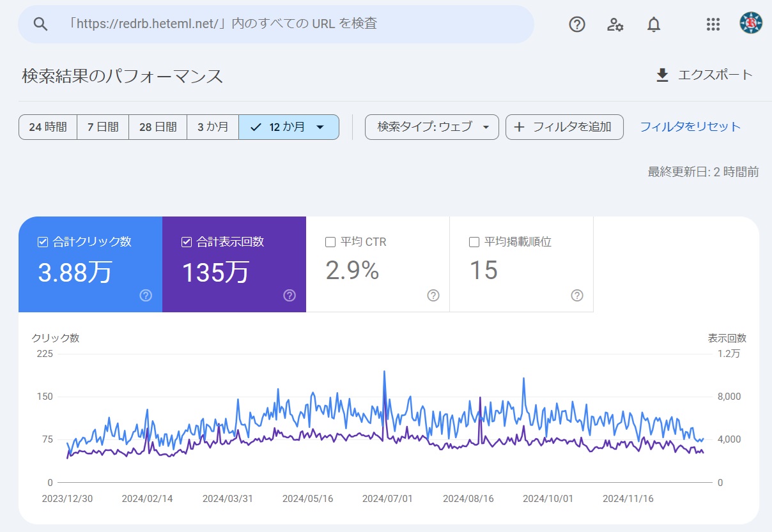Screen dimensions: 772x532
Task: Open the account profile avatar
Action: (750, 24)
